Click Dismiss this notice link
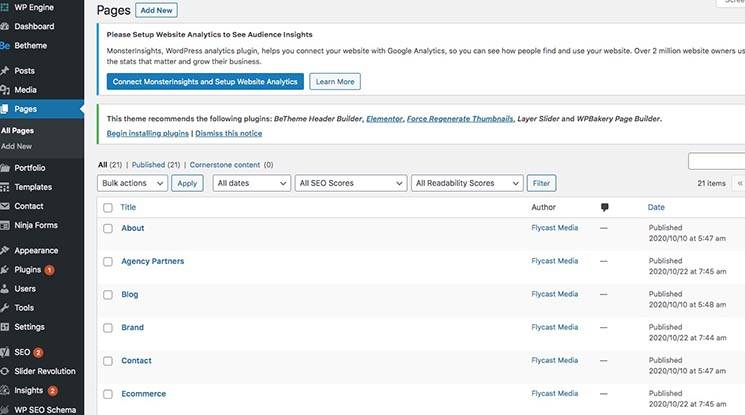This screenshot has height=415, width=745. (229, 134)
